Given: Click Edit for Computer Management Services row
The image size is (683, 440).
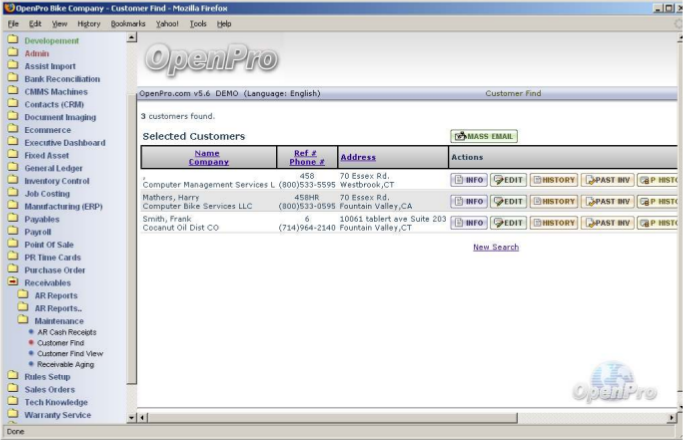Looking at the screenshot, I should click(508, 180).
